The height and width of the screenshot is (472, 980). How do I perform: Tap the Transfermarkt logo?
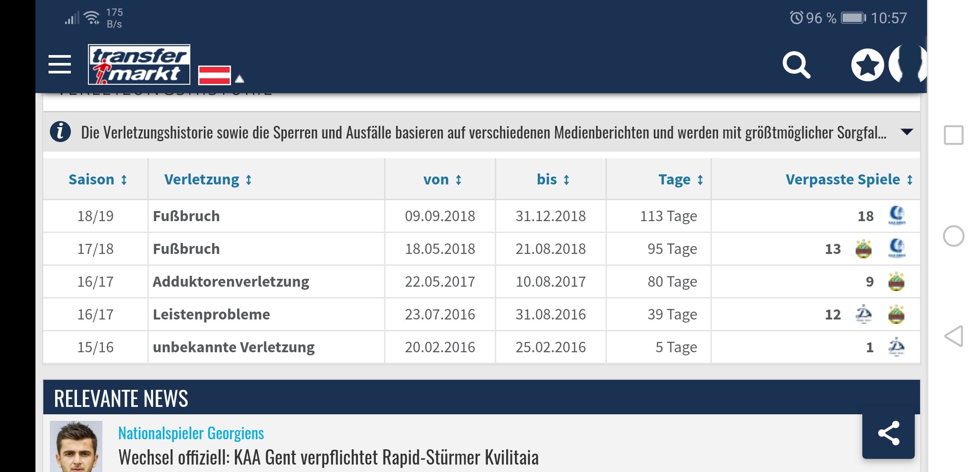139,64
